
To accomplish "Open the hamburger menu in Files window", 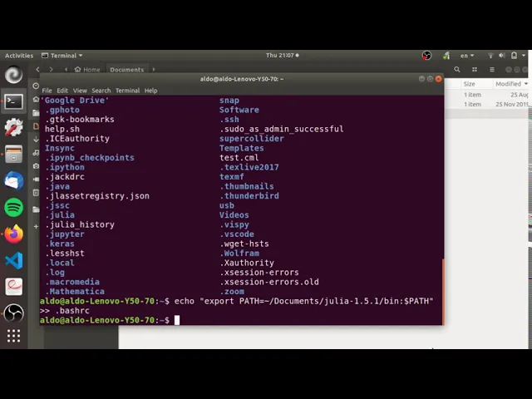I will click(x=492, y=70).
